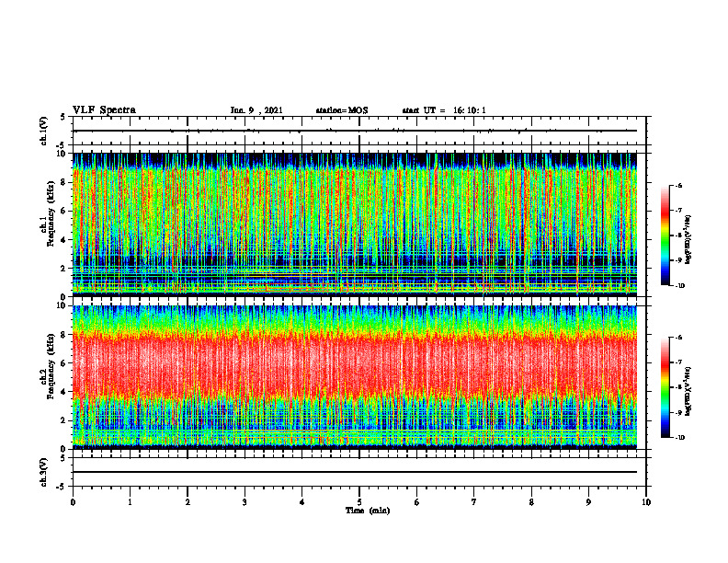
Task: Click the ch.2 color bar unit label
Action: click(x=688, y=392)
